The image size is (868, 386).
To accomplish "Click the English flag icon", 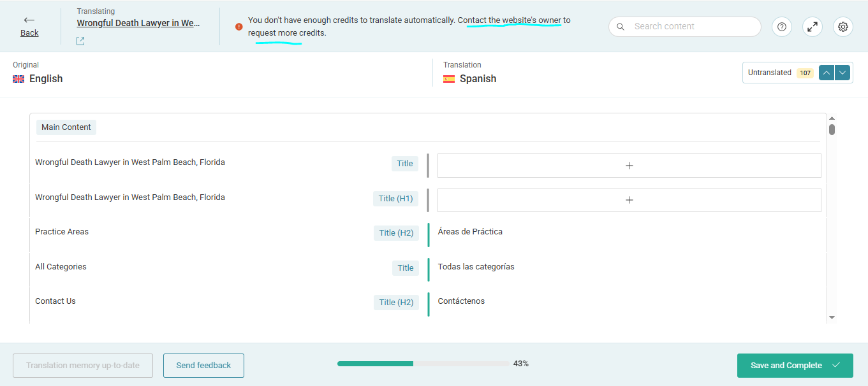I will (x=18, y=79).
